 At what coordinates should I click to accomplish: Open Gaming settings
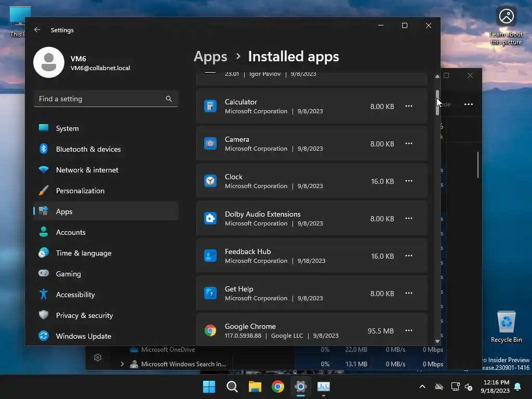point(106,273)
